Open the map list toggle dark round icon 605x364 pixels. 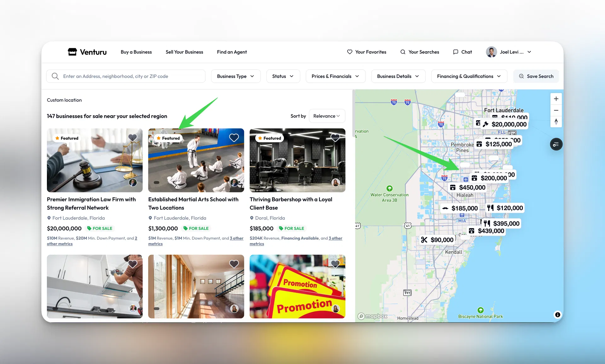tap(556, 145)
